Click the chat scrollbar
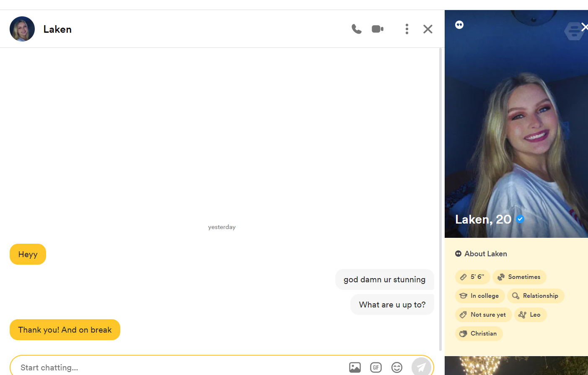The image size is (588, 375). pyautogui.click(x=440, y=199)
